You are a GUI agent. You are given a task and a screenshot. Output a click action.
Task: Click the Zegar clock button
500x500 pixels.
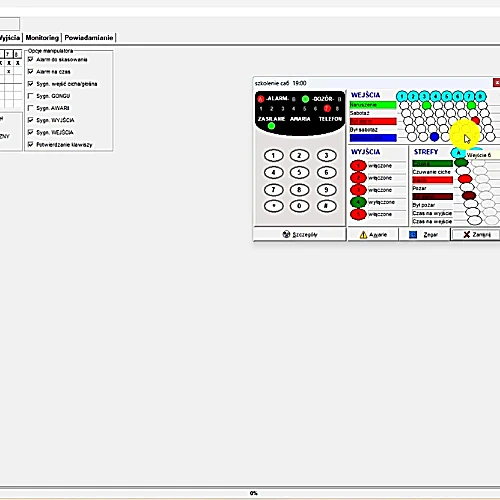point(424,235)
